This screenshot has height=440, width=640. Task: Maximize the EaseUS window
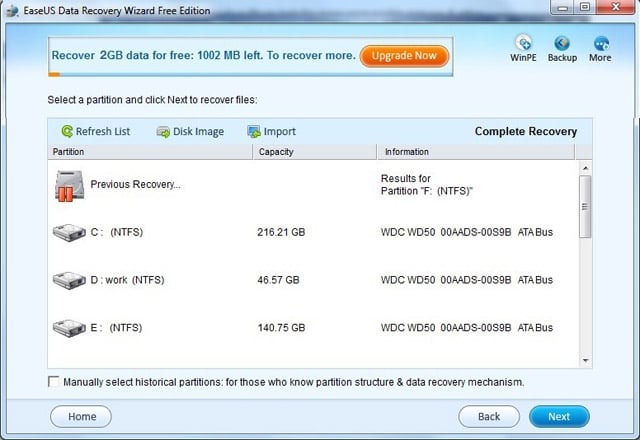(x=585, y=7)
